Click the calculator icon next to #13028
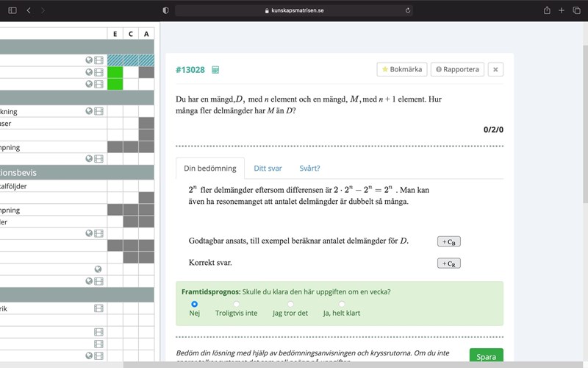Image resolution: width=588 pixels, height=368 pixels. pyautogui.click(x=215, y=70)
